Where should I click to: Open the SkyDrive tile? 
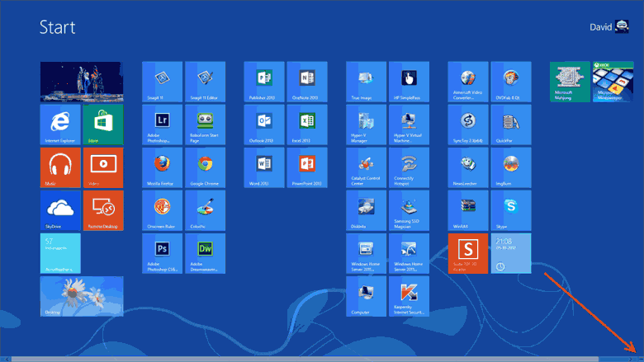click(x=60, y=210)
